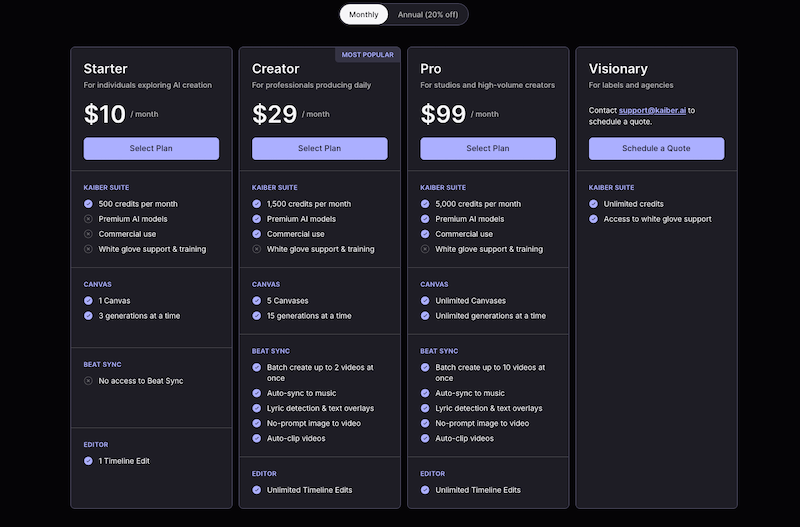Click check icon beside Creator Auto-sync to music

(x=257, y=393)
